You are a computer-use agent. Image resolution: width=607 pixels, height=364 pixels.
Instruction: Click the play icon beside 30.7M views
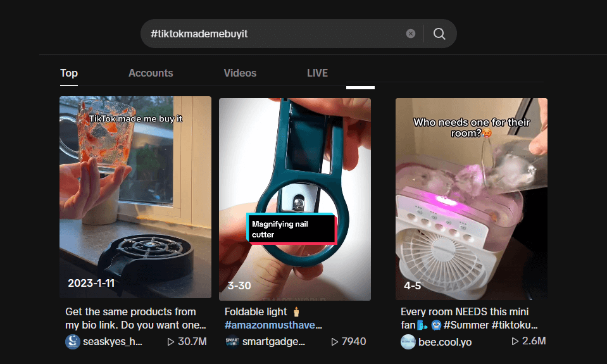pyautogui.click(x=170, y=342)
